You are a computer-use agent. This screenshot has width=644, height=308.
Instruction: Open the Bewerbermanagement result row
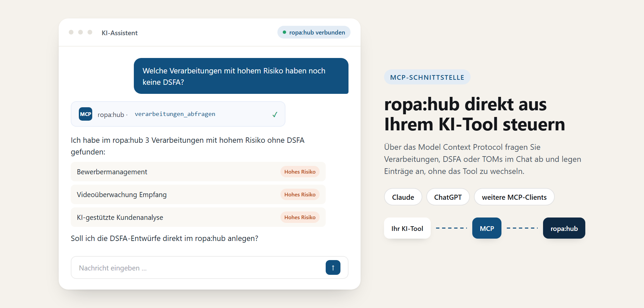click(198, 172)
